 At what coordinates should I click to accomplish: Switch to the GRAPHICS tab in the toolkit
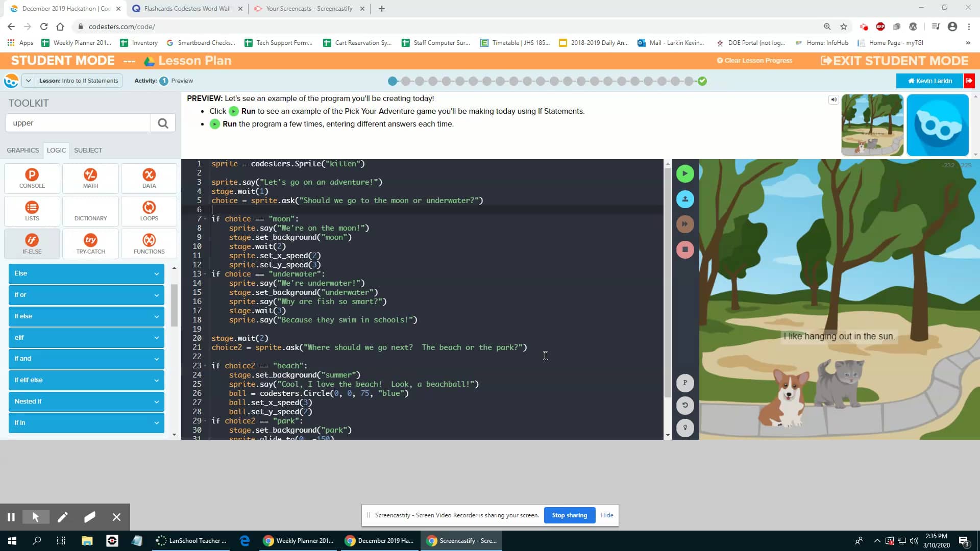22,150
